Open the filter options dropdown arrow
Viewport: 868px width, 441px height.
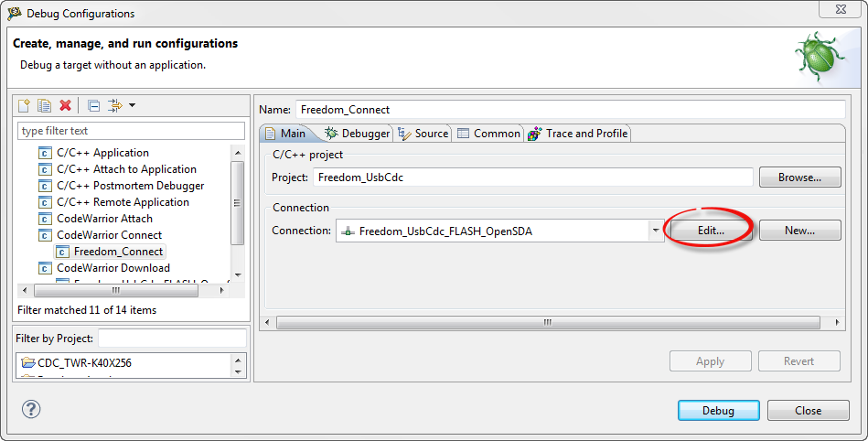pos(132,106)
